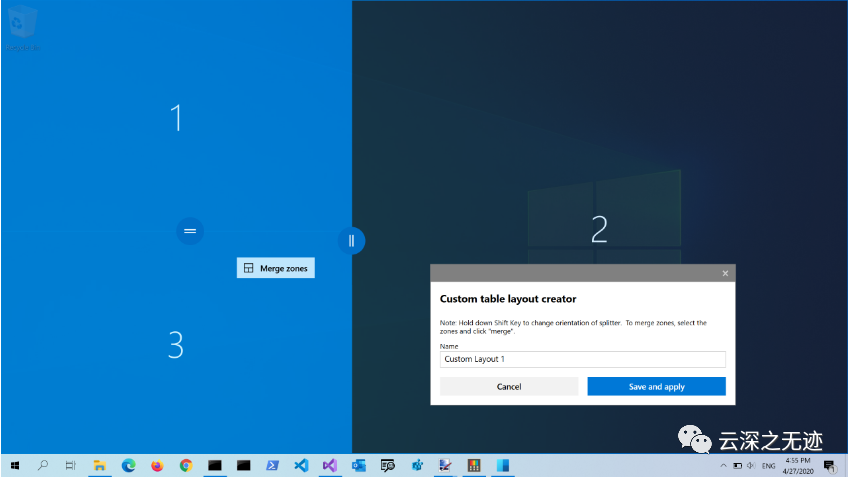This screenshot has height=479, width=851.
Task: Launch Microsoft Edge from the taskbar
Action: (x=129, y=466)
